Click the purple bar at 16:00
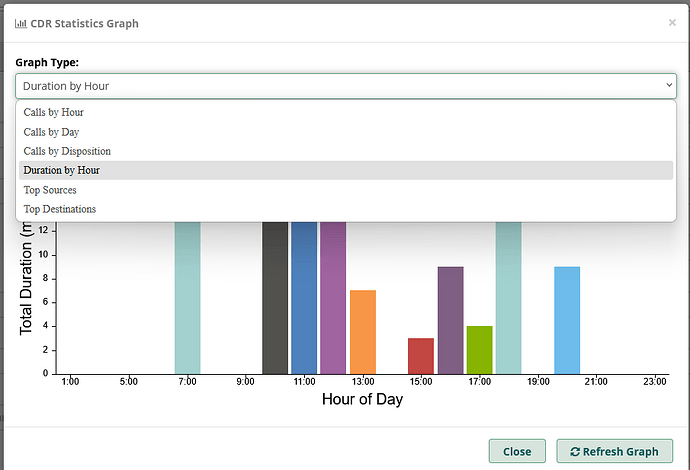The width and height of the screenshot is (690, 470). 450,319
